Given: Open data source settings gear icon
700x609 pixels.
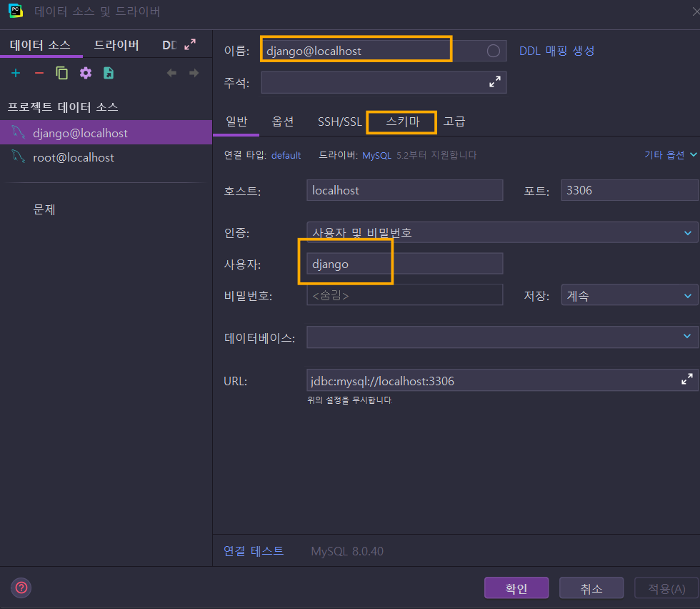Looking at the screenshot, I should point(85,73).
